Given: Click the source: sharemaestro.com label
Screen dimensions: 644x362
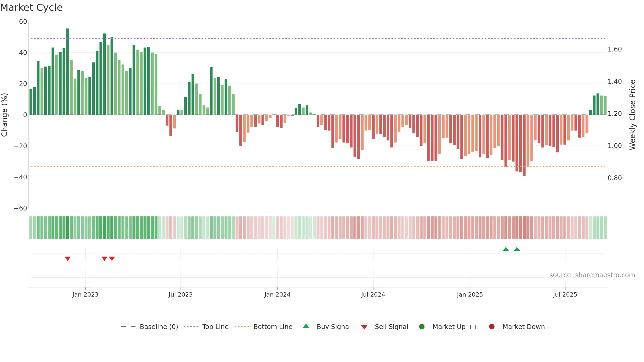Looking at the screenshot, I should [592, 275].
